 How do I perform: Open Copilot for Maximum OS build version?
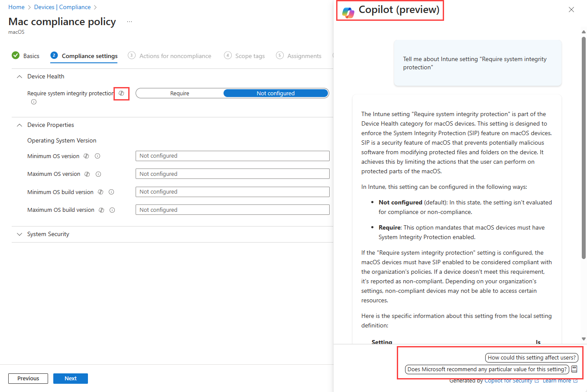(101, 210)
